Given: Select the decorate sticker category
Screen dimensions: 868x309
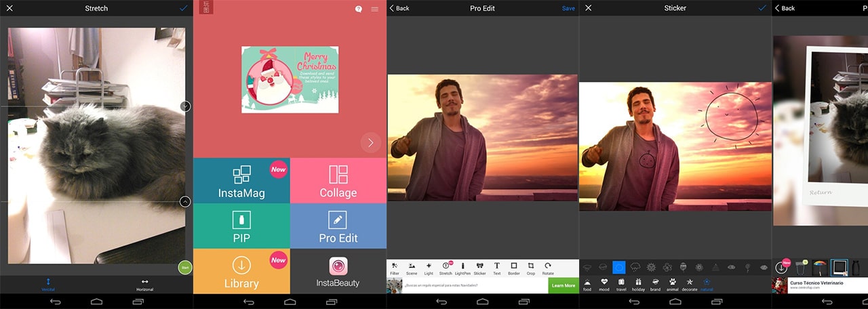Looking at the screenshot, I should tap(690, 284).
